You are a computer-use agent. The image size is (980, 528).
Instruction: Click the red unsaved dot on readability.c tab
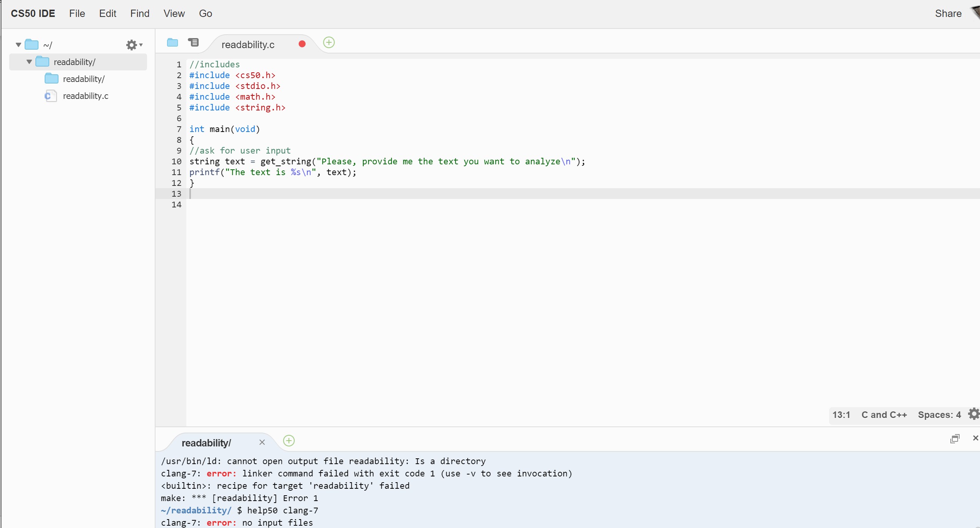pyautogui.click(x=302, y=44)
